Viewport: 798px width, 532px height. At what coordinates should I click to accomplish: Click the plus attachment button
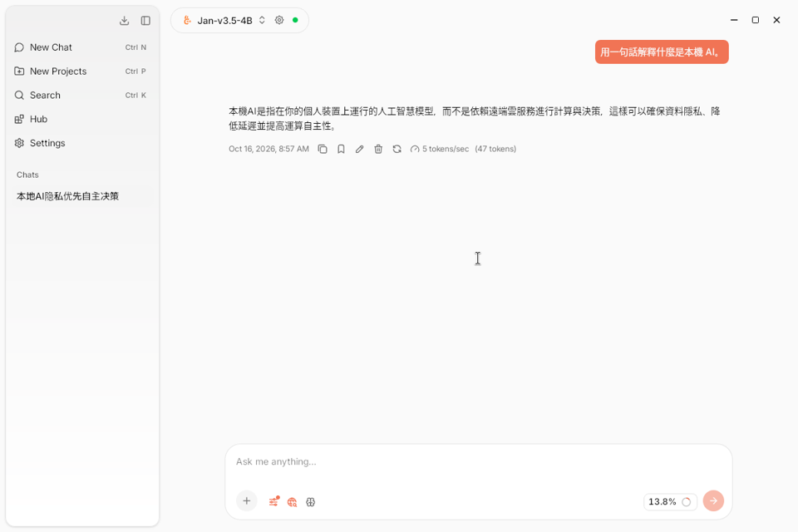tap(247, 501)
